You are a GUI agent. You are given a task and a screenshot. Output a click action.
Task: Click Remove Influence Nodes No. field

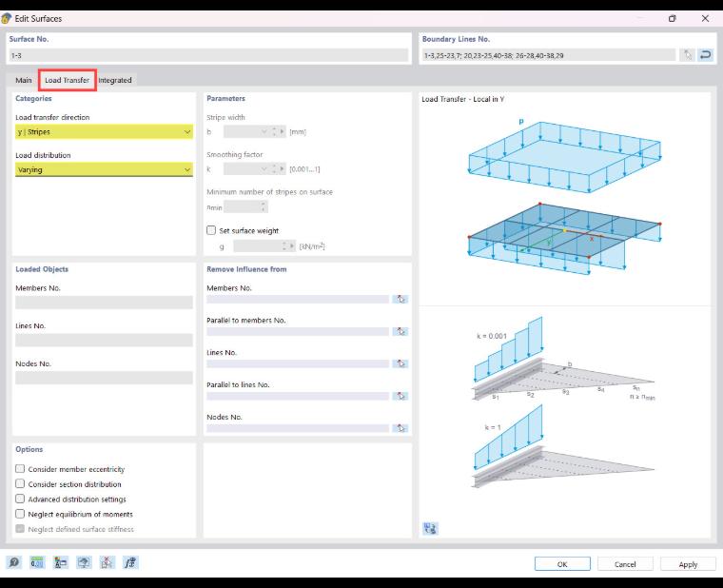coord(298,428)
